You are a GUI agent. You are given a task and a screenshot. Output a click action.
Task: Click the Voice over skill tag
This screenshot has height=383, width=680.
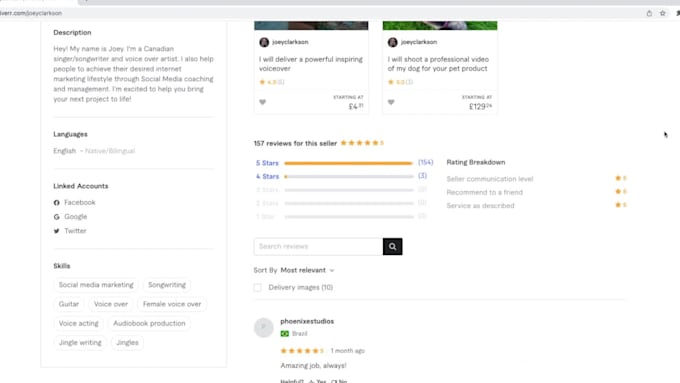pos(111,304)
